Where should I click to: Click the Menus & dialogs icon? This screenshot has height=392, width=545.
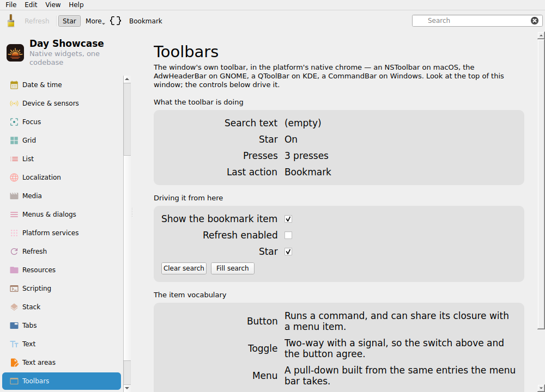pos(14,214)
